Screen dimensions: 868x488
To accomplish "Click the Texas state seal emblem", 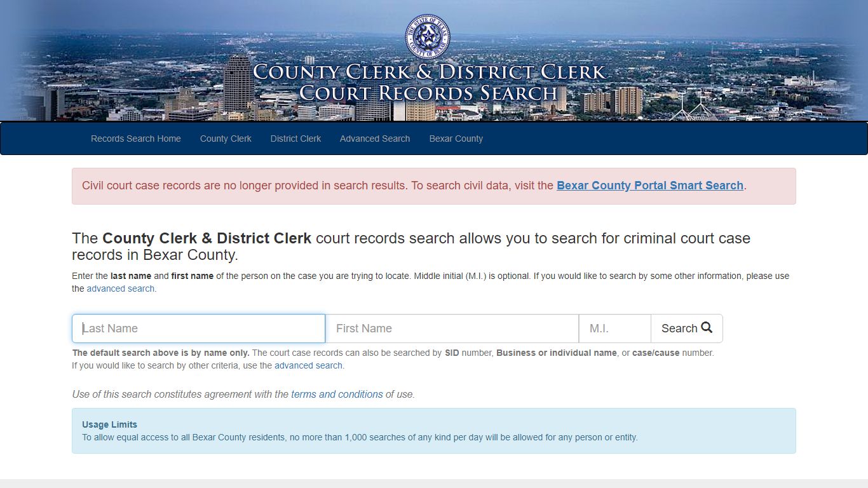I will (428, 37).
